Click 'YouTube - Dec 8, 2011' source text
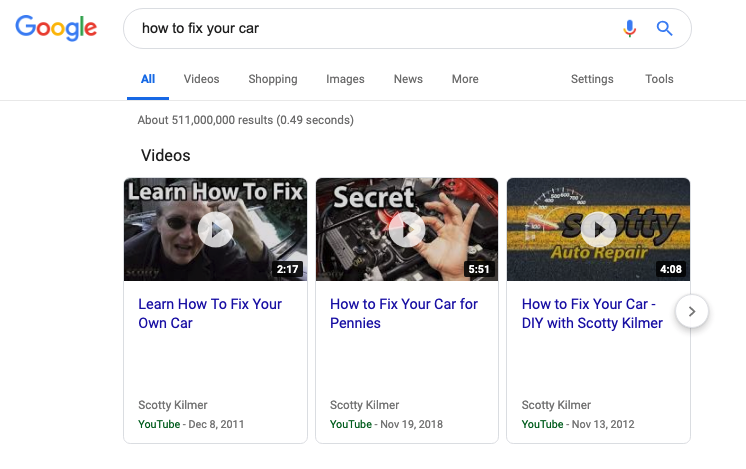 tap(191, 424)
